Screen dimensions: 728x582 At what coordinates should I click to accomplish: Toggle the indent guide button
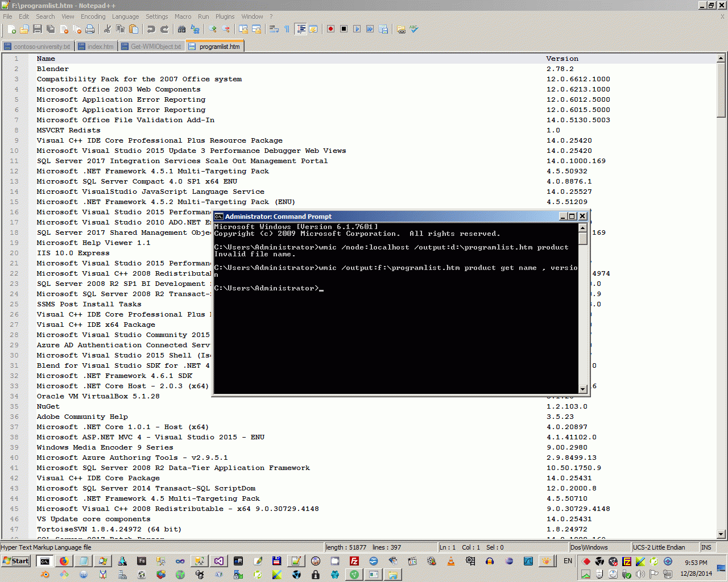tap(300, 29)
